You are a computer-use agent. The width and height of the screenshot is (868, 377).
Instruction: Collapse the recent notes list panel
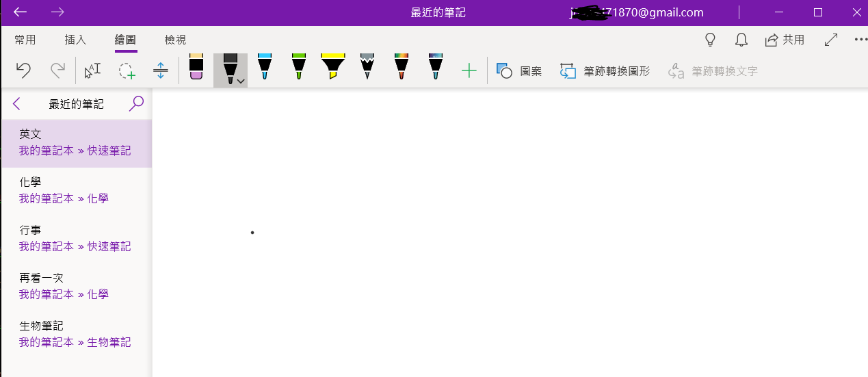pos(17,104)
